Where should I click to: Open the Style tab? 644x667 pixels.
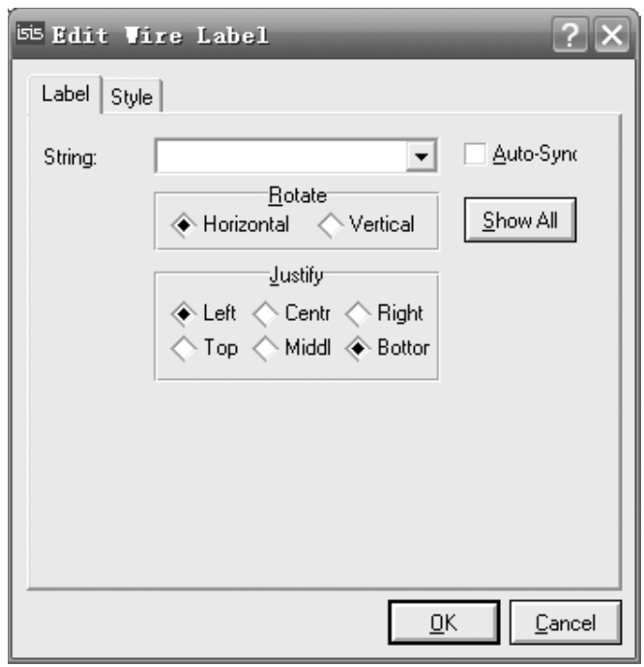[x=132, y=97]
